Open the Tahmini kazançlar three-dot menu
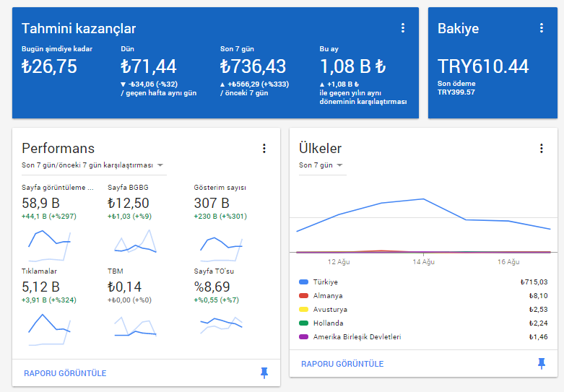564x392 pixels. pyautogui.click(x=403, y=28)
